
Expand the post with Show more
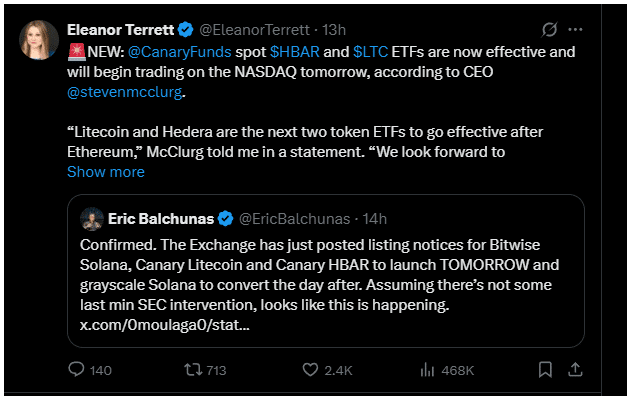point(105,172)
